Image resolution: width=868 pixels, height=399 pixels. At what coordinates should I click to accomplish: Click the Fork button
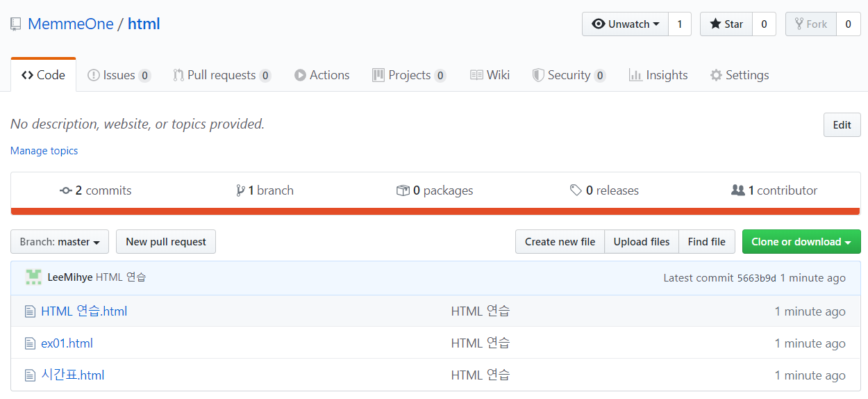tap(811, 24)
